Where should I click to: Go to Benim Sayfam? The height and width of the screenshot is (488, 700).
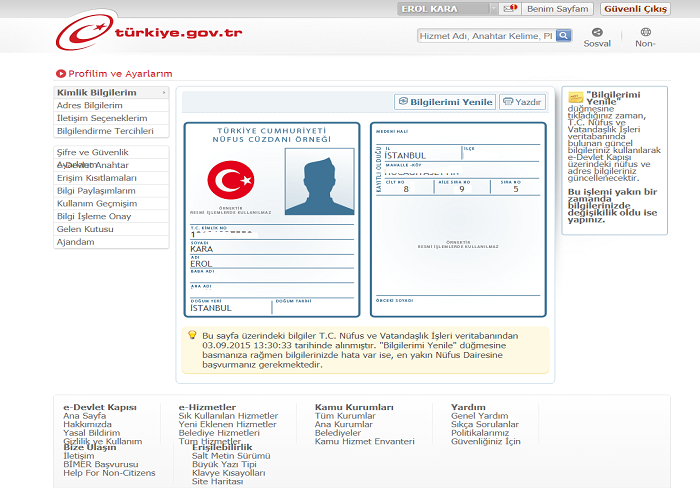tap(558, 8)
